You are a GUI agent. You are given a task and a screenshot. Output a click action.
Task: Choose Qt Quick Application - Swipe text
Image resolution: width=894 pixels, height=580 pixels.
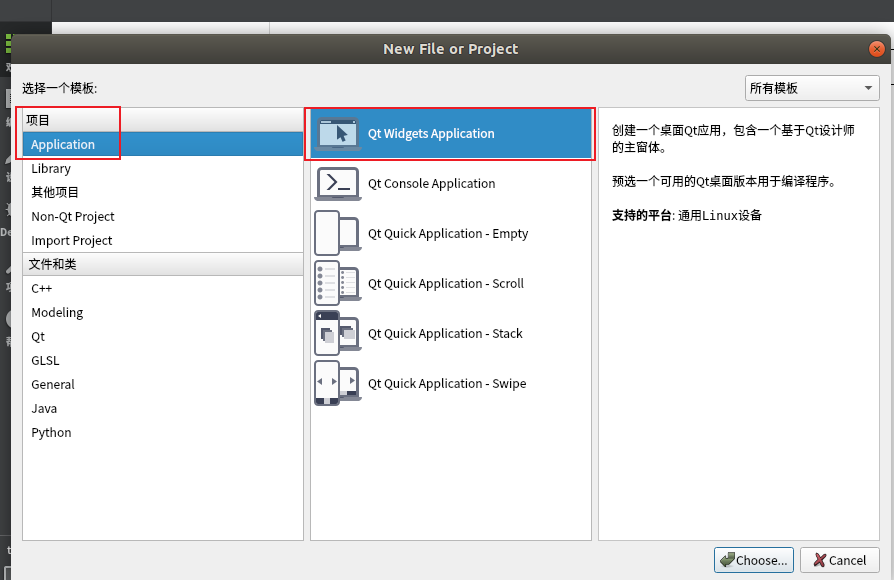447,384
